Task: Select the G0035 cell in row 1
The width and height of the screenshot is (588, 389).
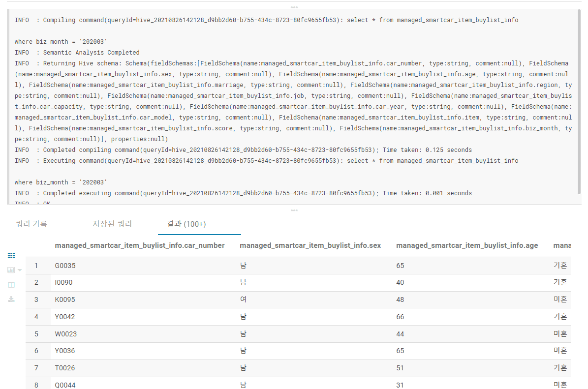Action: click(65, 266)
